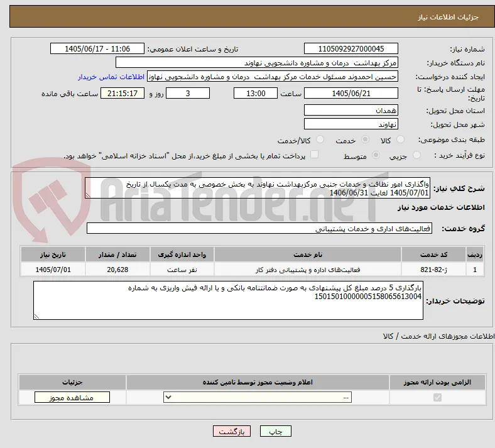Click the deadline date field 1405/06/21
This screenshot has height=448, width=495.
click(351, 94)
